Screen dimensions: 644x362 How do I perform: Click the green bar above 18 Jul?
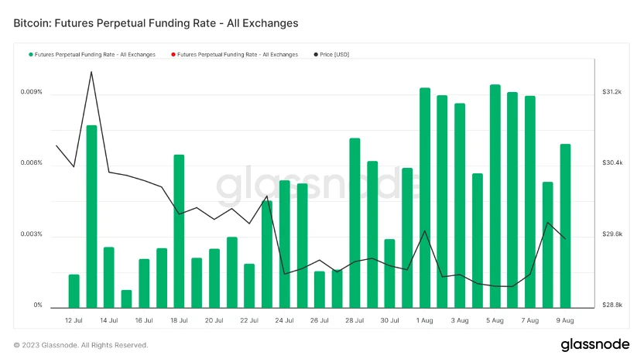tap(179, 231)
